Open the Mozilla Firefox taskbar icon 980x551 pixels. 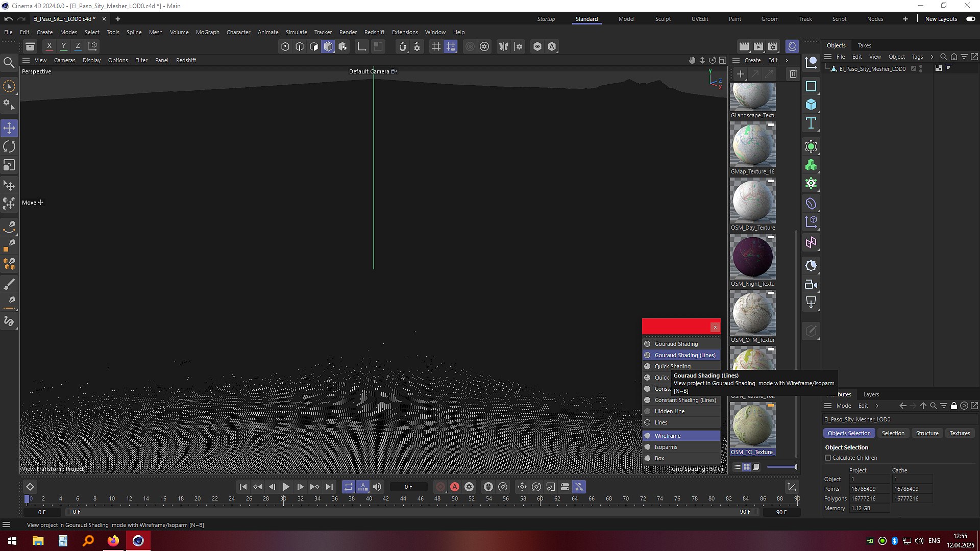click(113, 541)
